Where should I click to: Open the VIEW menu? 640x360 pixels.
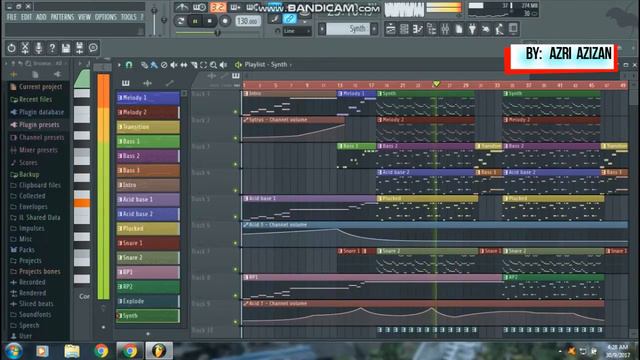click(x=84, y=17)
